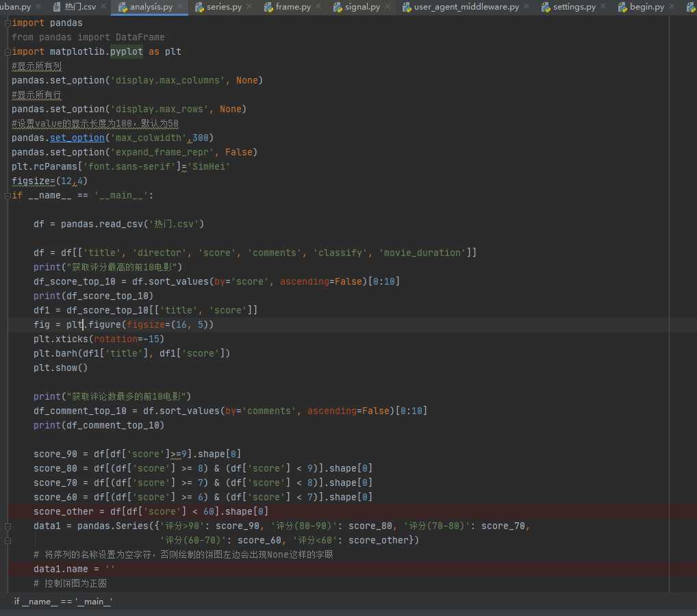Image resolution: width=697 pixels, height=616 pixels.
Task: Click the file icon on settings.py tab
Action: [x=546, y=8]
